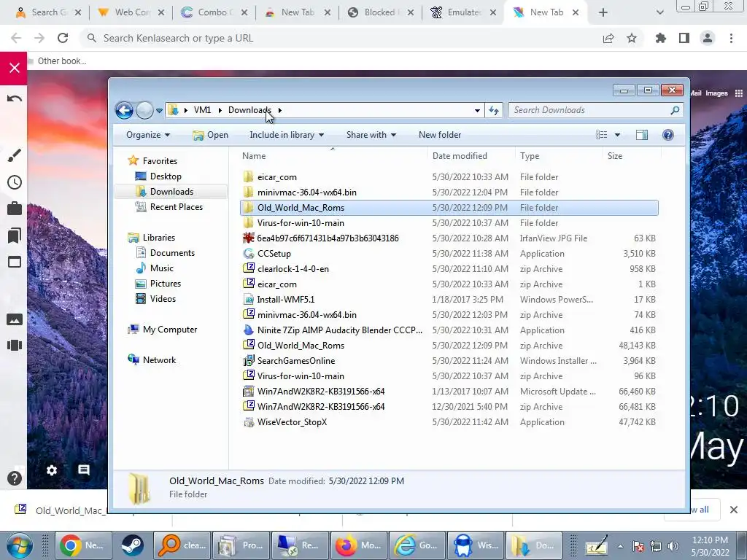Open Recent Places in Favorites
This screenshot has width=747, height=560.
(x=177, y=206)
